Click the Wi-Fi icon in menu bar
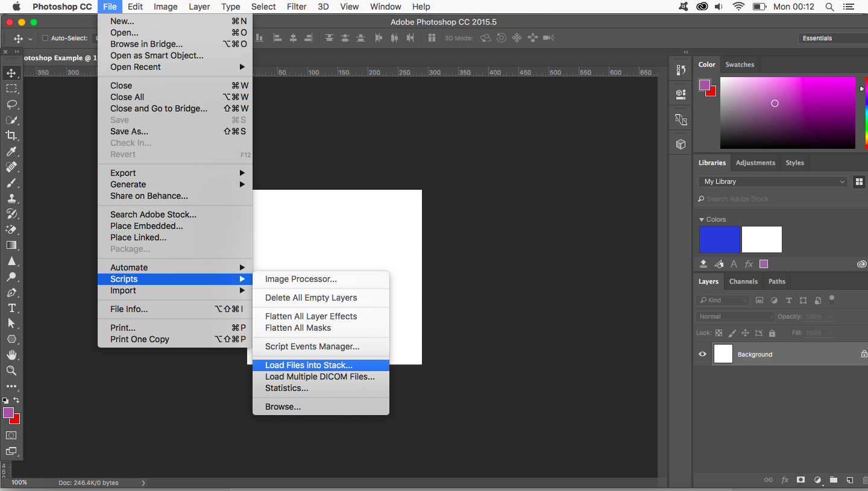Viewport: 868px width, 491px height. (x=738, y=7)
